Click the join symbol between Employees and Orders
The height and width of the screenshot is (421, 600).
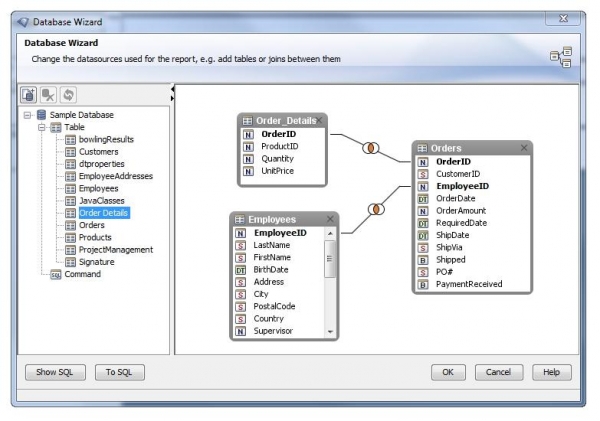[377, 210]
